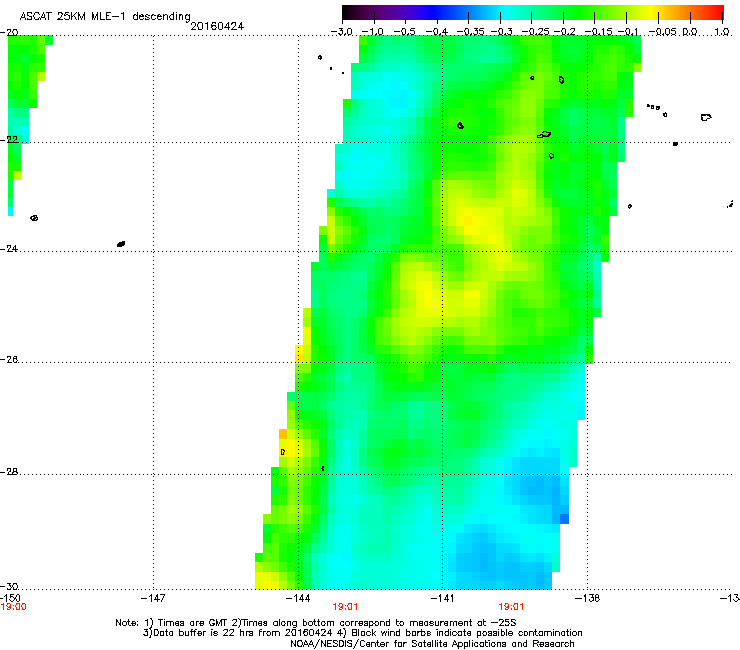Click the -26 latitude axis label

(9, 360)
